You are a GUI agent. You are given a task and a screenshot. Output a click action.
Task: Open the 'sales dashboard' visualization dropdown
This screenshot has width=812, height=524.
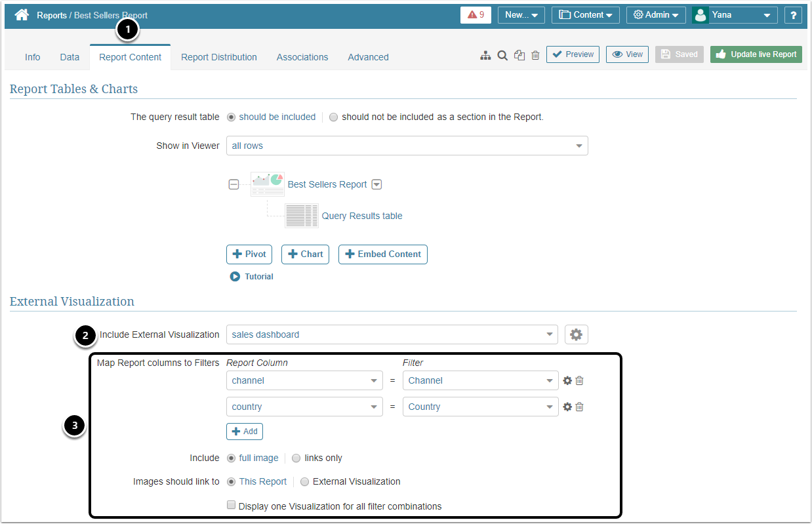[392, 334]
